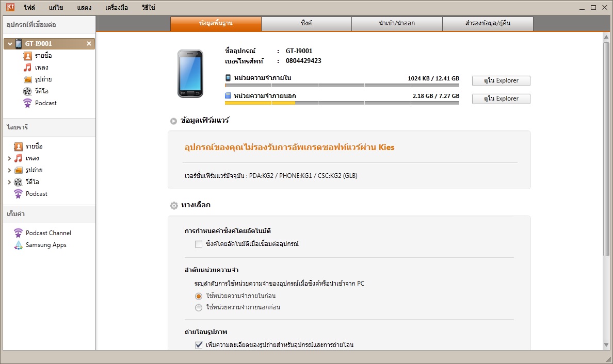The height and width of the screenshot is (364, 613).
Task: Switch to นำเข้า/นำออก tab
Action: (397, 23)
